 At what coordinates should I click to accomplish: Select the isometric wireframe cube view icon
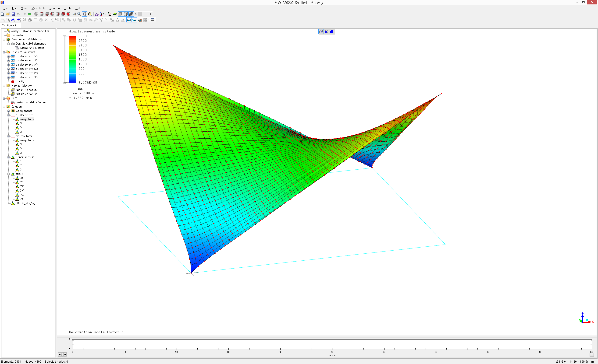pyautogui.click(x=36, y=14)
